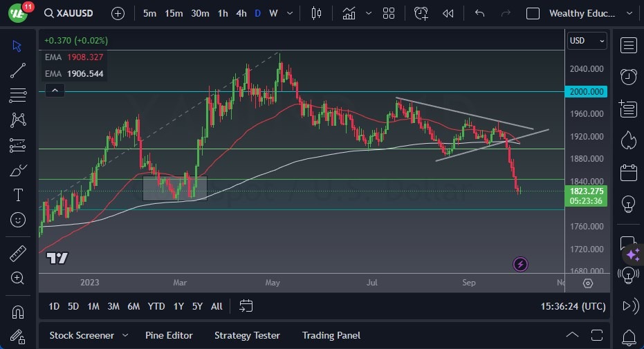Open the USD currency dropdown

[x=587, y=41]
